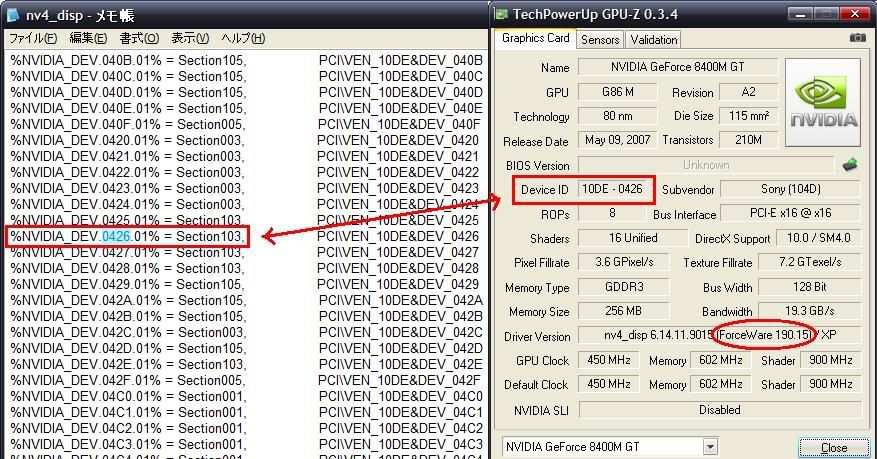
Task: Click Default Clock row Memory 602 MHz field
Action: point(720,384)
